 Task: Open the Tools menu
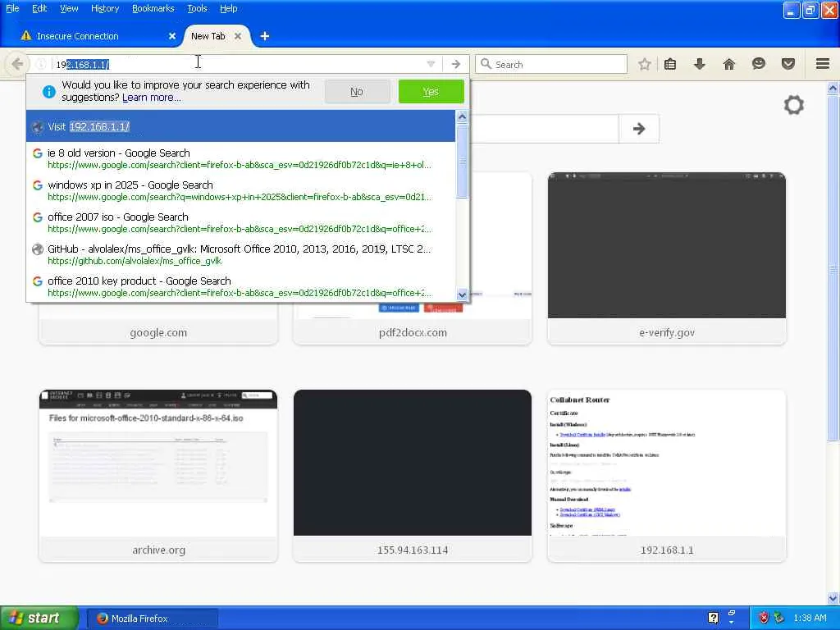point(197,8)
